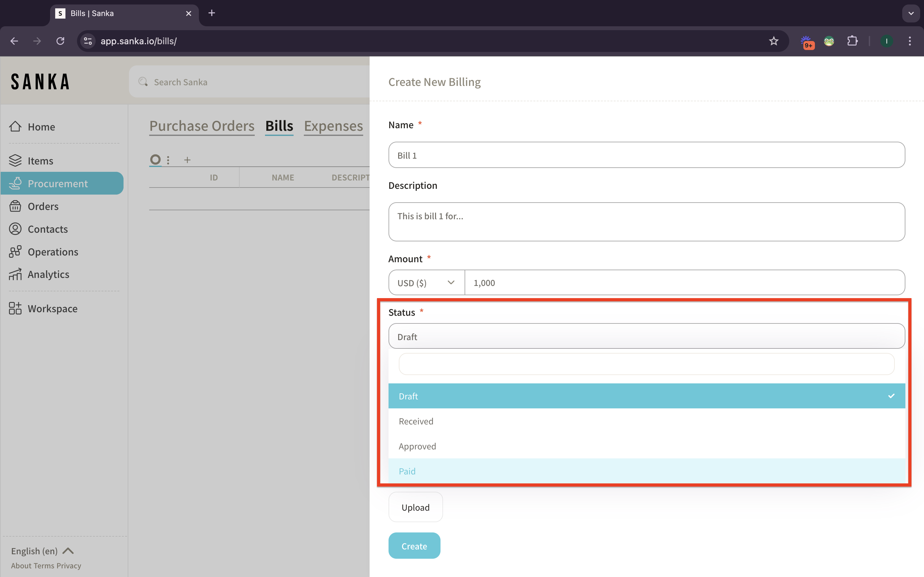The image size is (924, 577).
Task: Switch to the Purchase Orders tab
Action: (x=201, y=126)
